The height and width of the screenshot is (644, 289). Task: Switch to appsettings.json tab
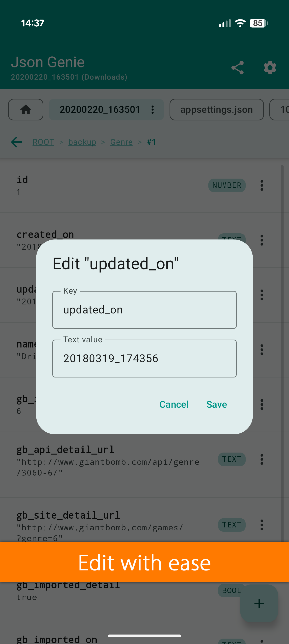pyautogui.click(x=217, y=110)
